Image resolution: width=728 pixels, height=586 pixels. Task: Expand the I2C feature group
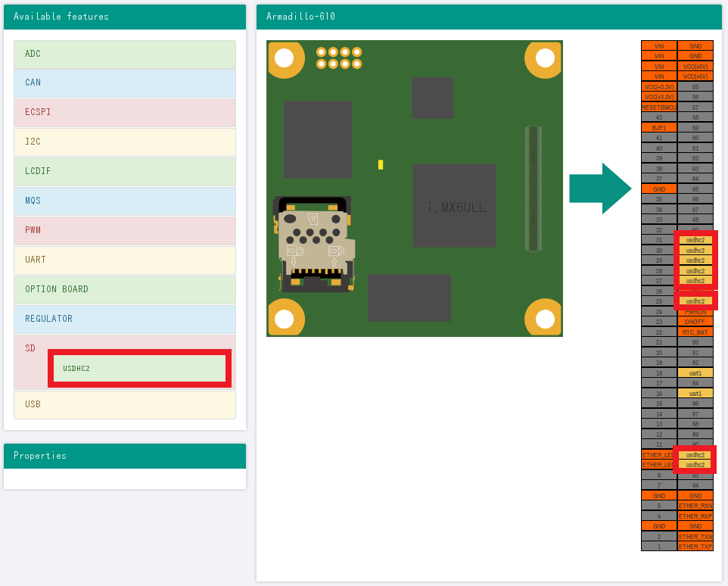click(x=124, y=142)
